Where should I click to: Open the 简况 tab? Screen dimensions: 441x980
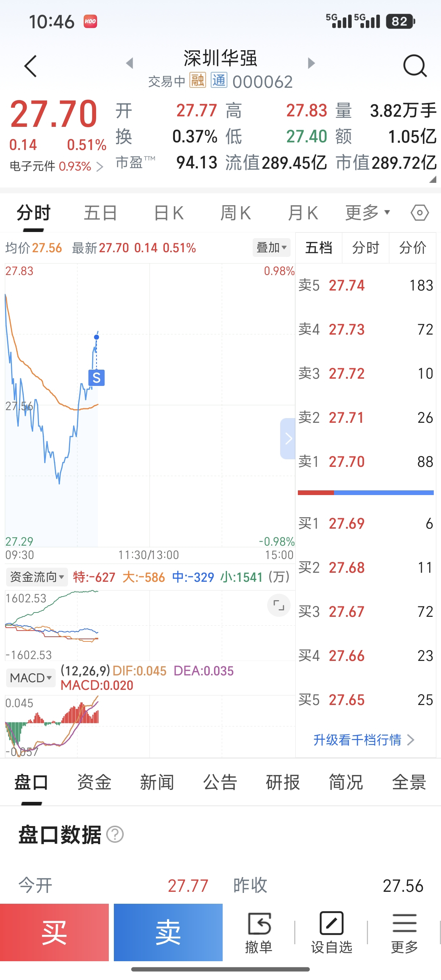coord(346,783)
